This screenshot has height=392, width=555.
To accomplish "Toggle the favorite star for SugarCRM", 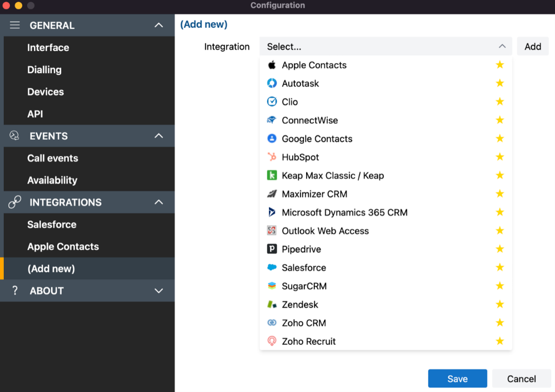I will (500, 285).
